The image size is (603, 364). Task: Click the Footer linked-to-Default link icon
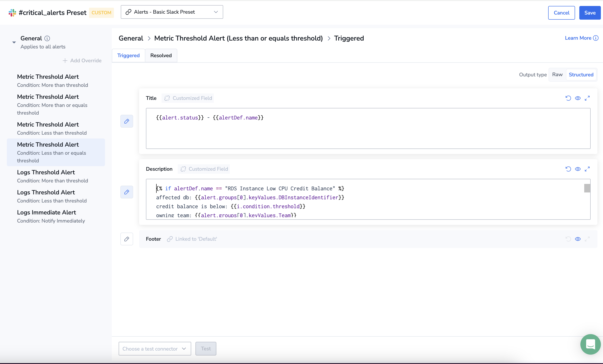pos(170,239)
